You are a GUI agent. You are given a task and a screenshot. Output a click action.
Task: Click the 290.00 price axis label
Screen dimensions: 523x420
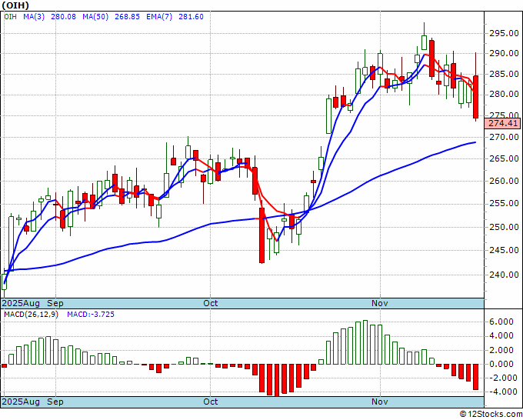click(x=504, y=53)
